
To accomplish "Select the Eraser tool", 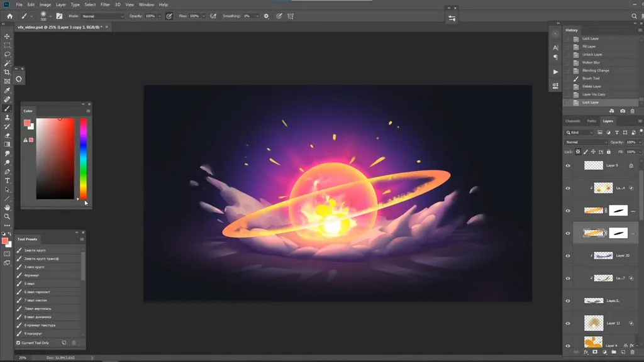I will pos(7,136).
